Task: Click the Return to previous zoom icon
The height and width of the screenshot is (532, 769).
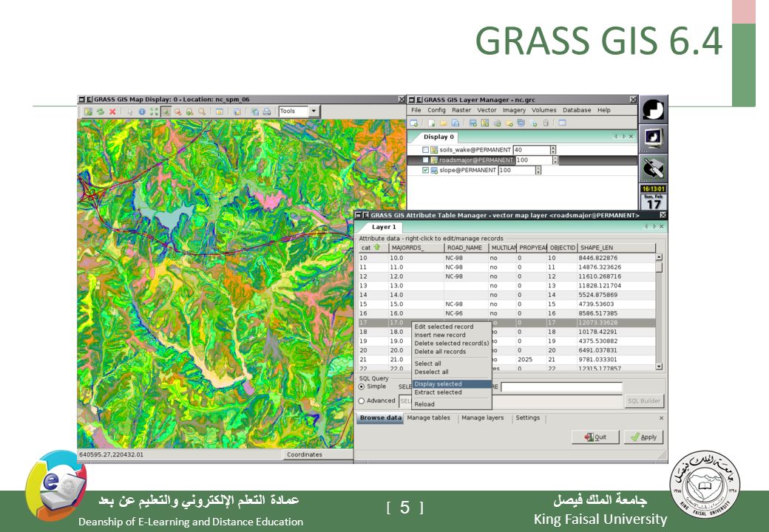Action: 190,112
